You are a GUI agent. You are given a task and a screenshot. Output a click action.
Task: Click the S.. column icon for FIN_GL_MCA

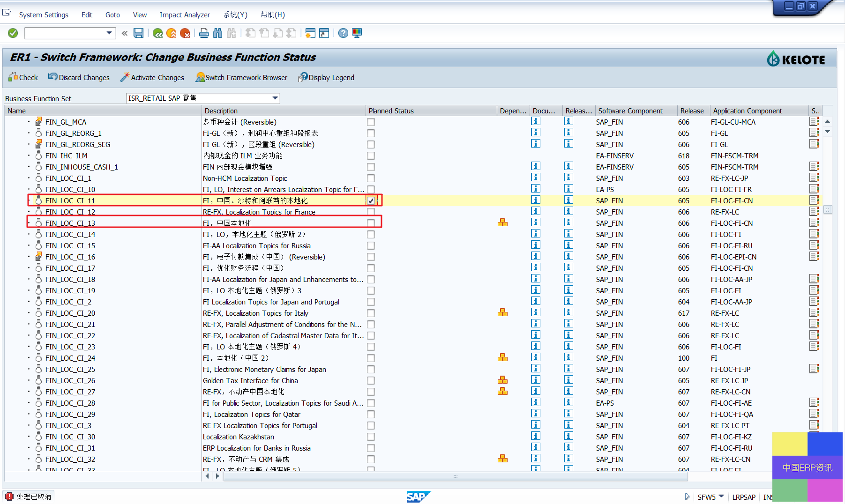(814, 121)
